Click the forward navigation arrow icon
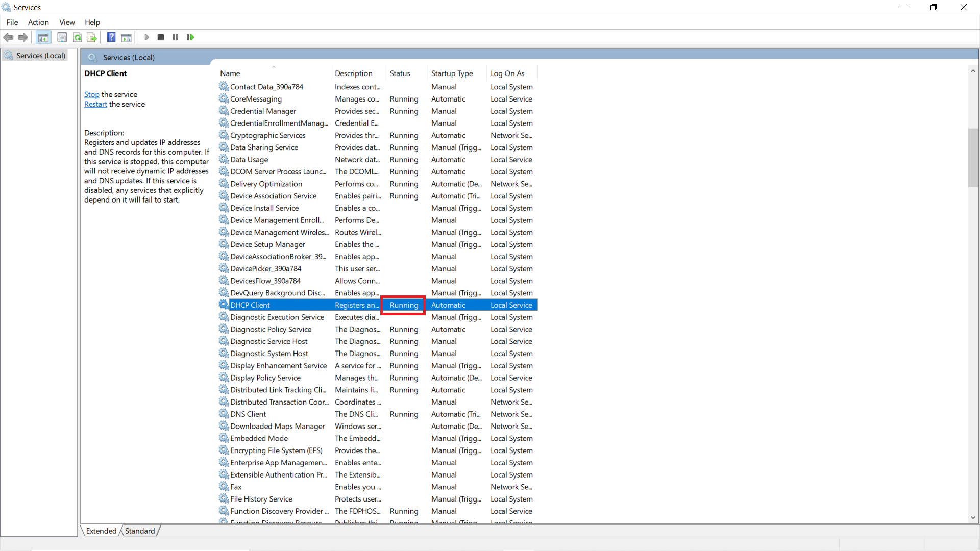The width and height of the screenshot is (980, 551). point(23,37)
